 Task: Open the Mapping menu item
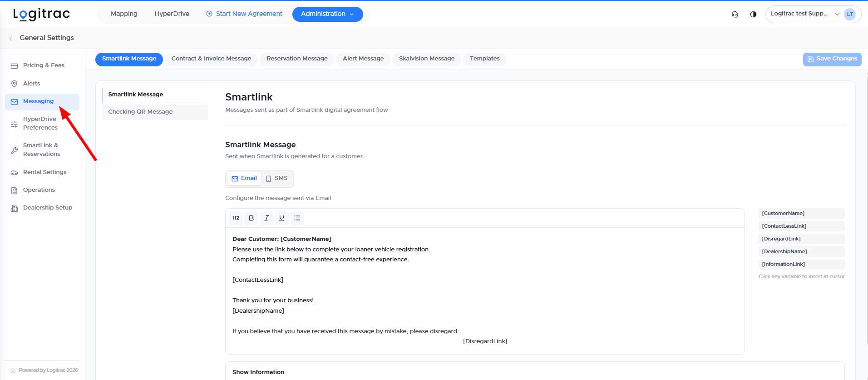tap(124, 14)
